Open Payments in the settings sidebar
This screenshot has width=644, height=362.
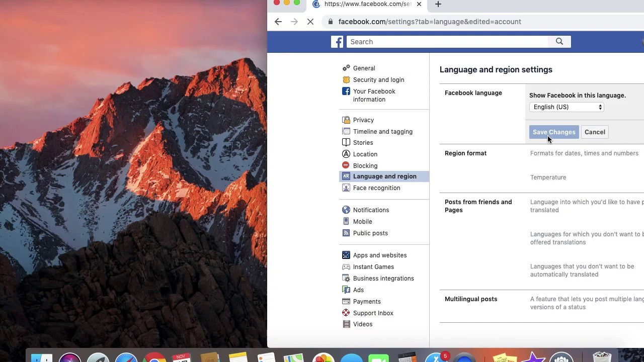pyautogui.click(x=367, y=301)
